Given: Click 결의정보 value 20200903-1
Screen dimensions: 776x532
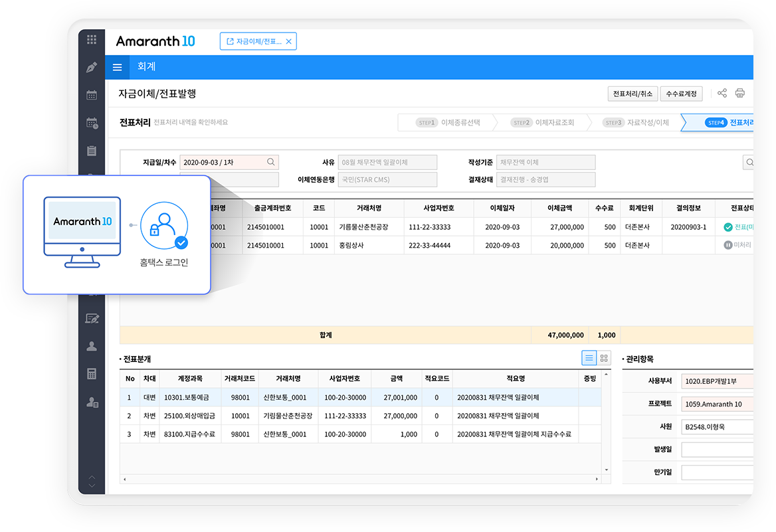Looking at the screenshot, I should pos(688,227).
